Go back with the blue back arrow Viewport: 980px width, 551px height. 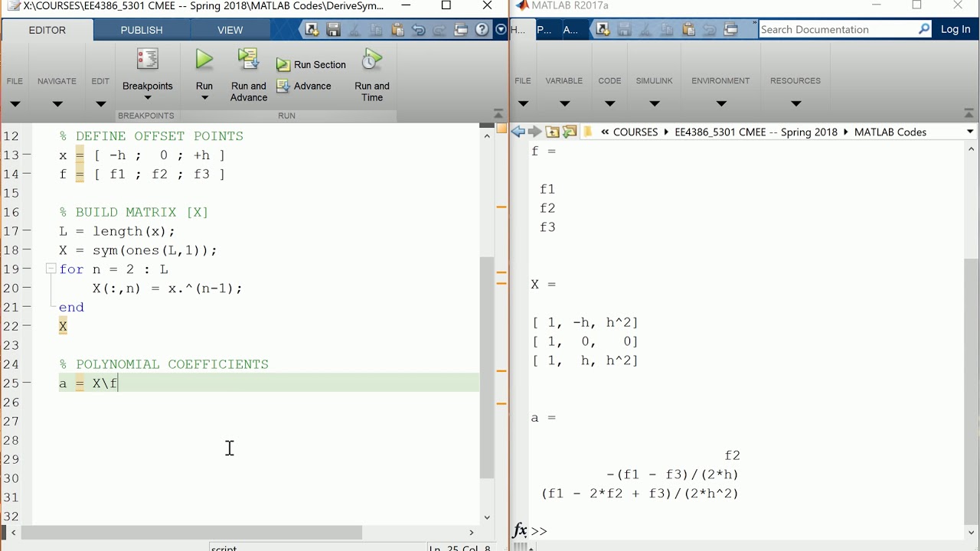[x=518, y=132]
